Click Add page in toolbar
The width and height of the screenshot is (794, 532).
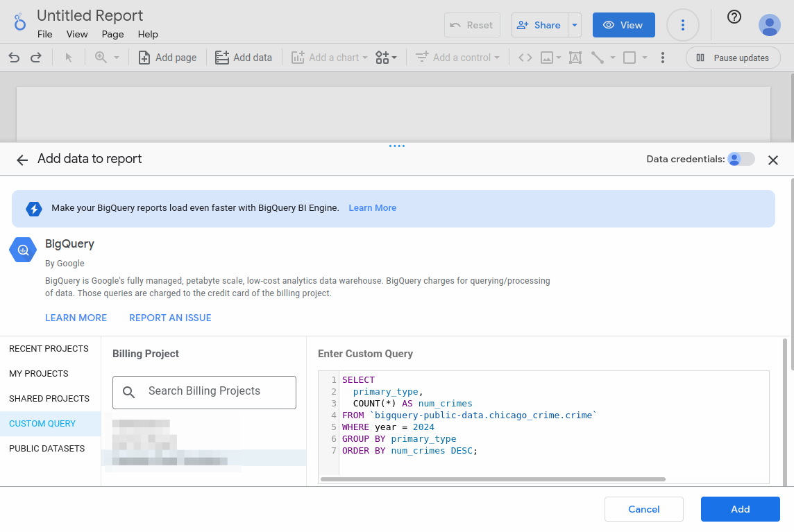point(167,58)
